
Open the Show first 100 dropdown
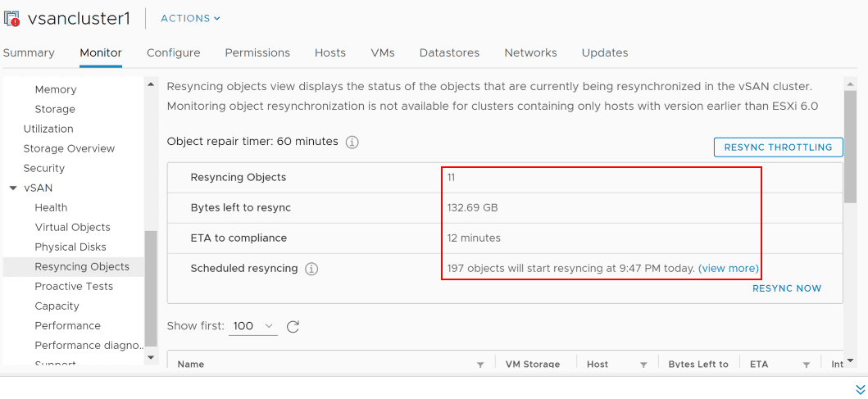coord(254,326)
